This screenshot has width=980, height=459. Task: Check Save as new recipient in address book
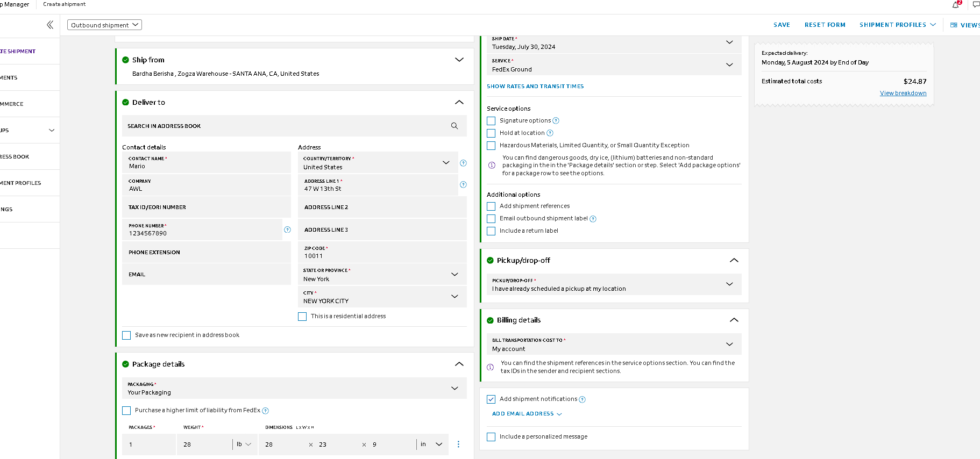[126, 335]
